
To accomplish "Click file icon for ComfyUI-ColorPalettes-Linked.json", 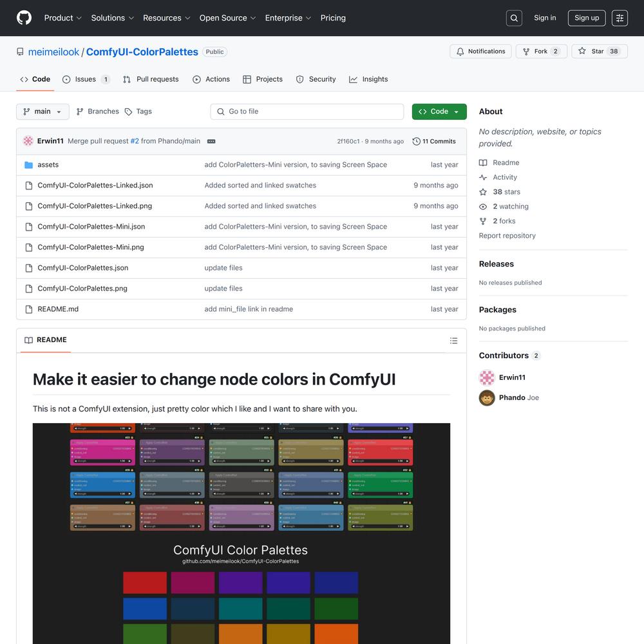I will tap(29, 185).
